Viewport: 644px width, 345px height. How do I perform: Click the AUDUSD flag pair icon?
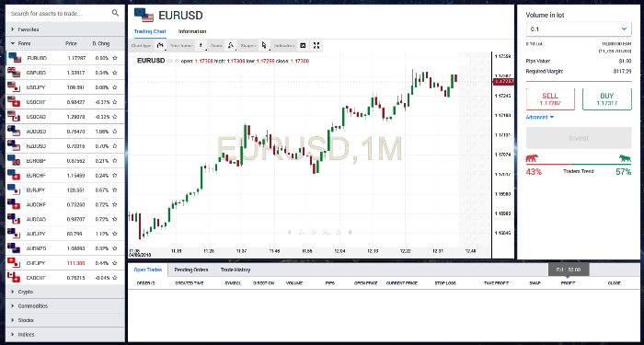[x=14, y=131]
